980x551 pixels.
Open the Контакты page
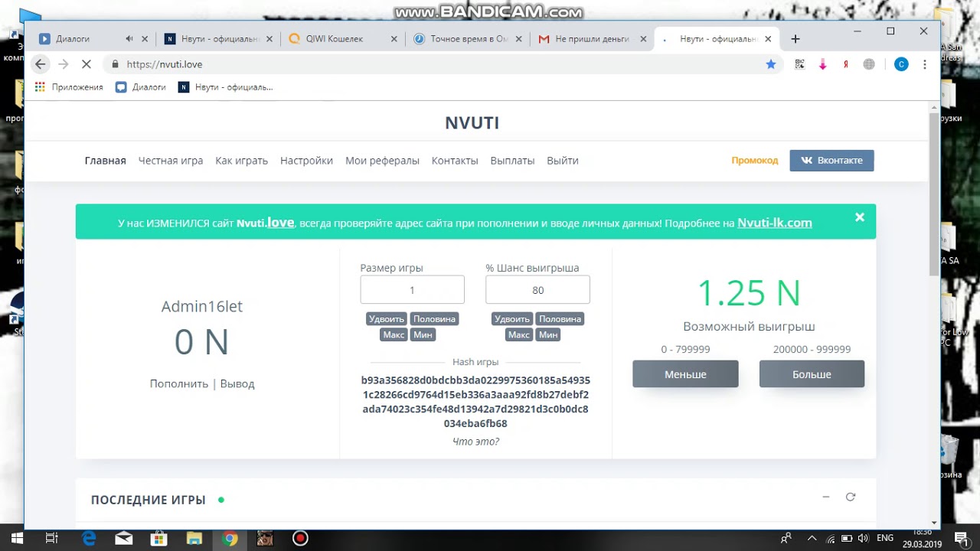click(455, 161)
